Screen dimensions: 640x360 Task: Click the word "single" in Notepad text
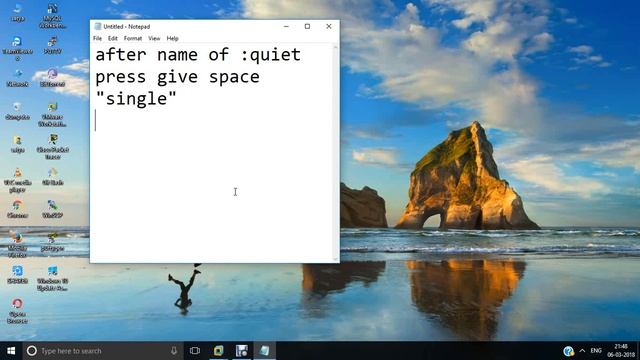[136, 98]
